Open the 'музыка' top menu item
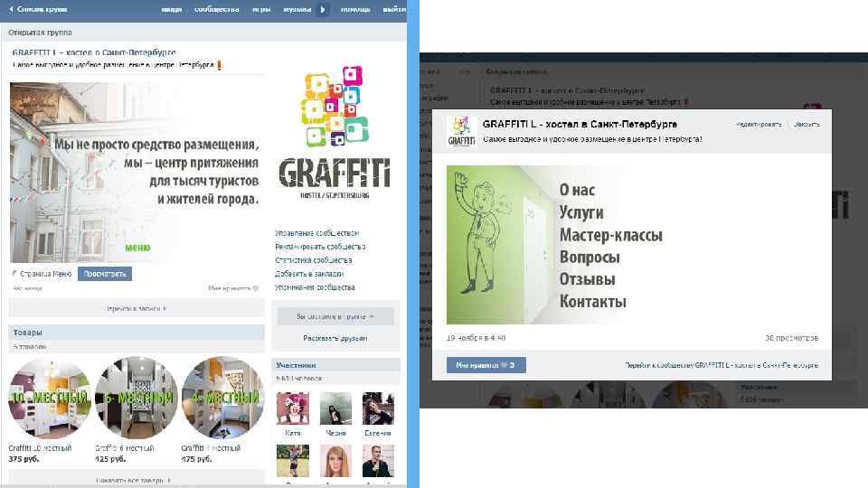This screenshot has width=868, height=488. click(297, 9)
